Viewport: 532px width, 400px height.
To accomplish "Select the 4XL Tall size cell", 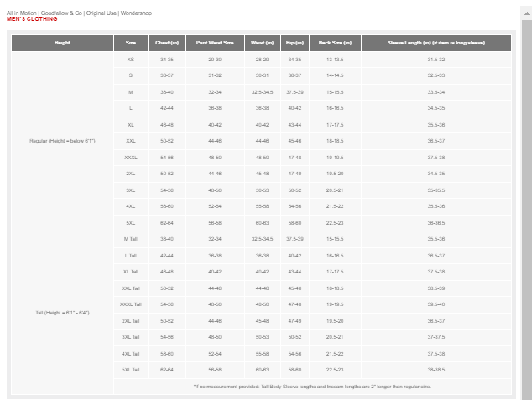I will coord(131,354).
